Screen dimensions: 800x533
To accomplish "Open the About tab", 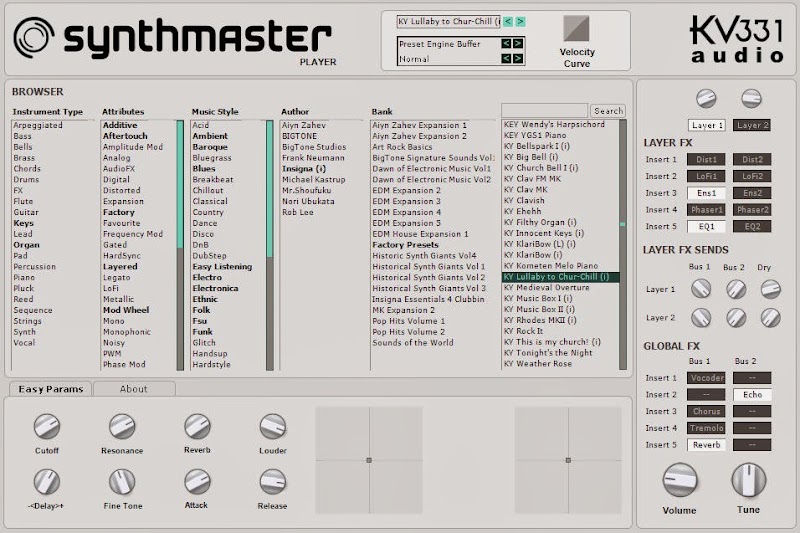I will [134, 389].
